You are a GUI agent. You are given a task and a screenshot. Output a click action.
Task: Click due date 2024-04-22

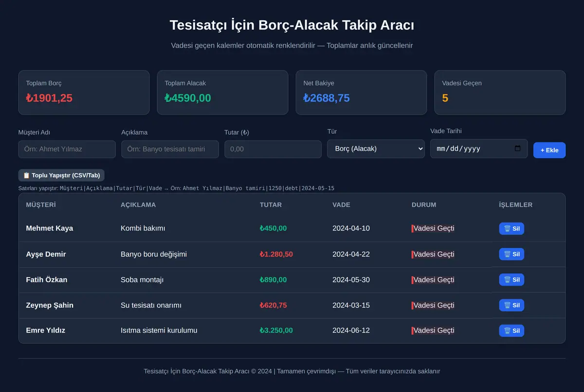tap(351, 254)
